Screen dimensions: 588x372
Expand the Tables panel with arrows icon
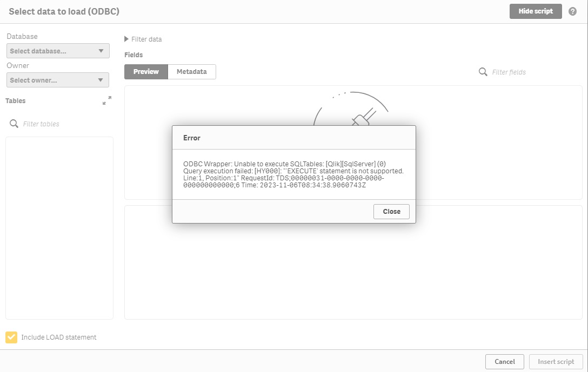(107, 100)
